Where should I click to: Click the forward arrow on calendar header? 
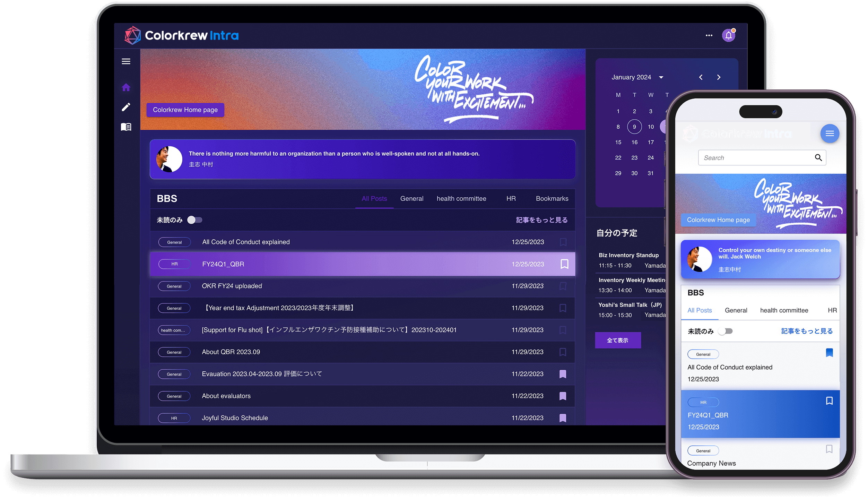(720, 77)
